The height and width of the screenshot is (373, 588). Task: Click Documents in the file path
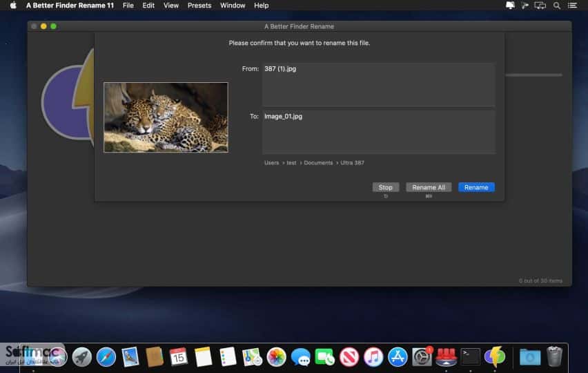tap(318, 163)
